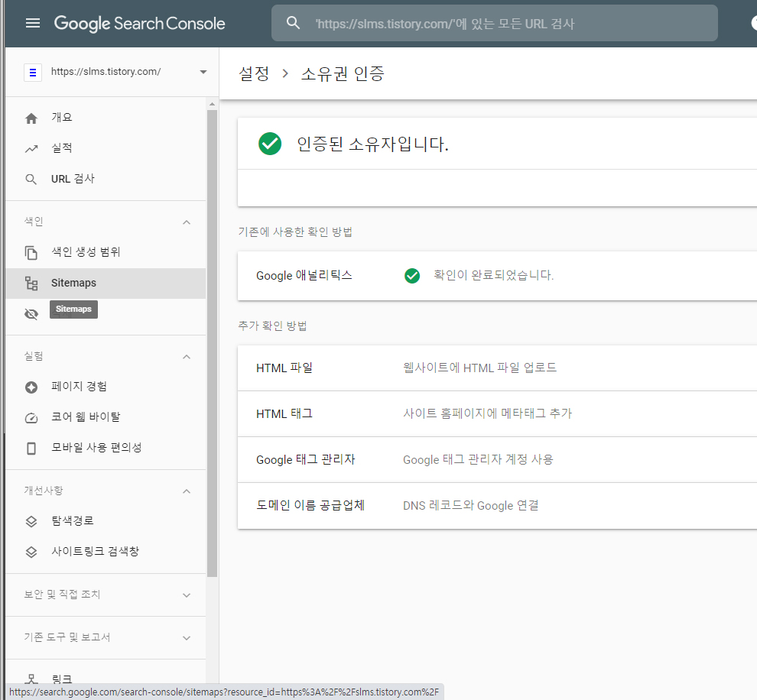Click the layers icon for 사이트링크 검색창
This screenshot has height=700, width=757.
31,553
